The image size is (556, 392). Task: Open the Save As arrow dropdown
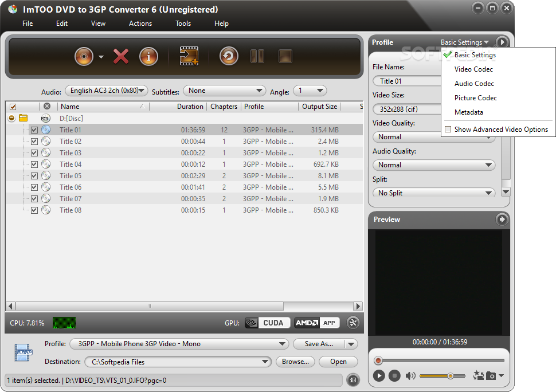351,344
